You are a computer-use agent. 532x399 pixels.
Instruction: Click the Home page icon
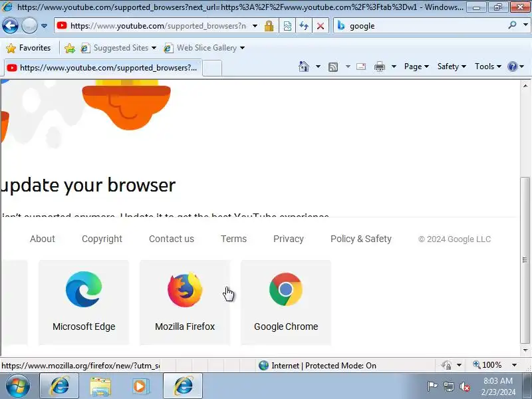(x=304, y=66)
